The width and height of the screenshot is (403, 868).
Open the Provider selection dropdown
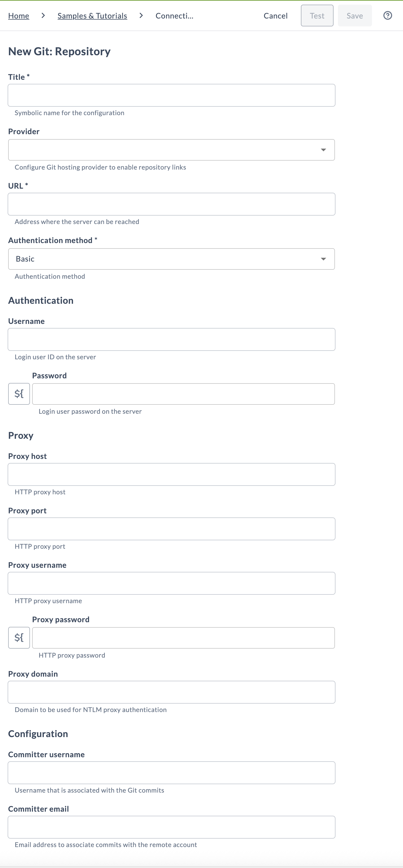[171, 150]
